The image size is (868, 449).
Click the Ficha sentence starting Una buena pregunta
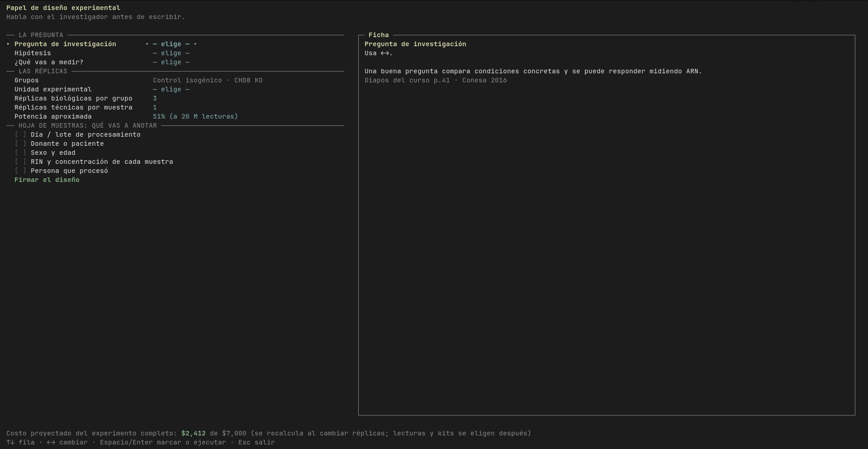tap(533, 71)
